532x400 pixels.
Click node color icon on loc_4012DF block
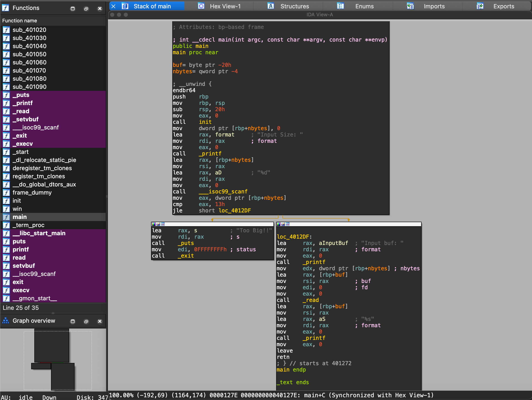tap(278, 224)
